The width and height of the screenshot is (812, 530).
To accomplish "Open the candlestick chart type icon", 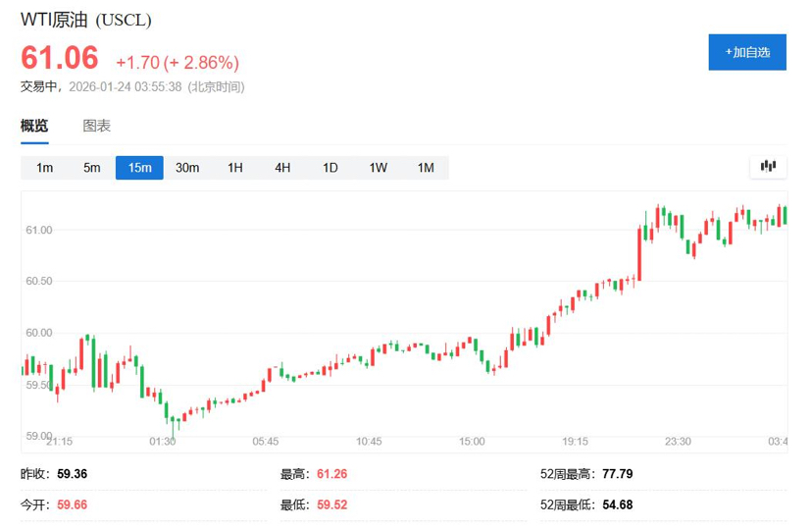I will (x=768, y=167).
